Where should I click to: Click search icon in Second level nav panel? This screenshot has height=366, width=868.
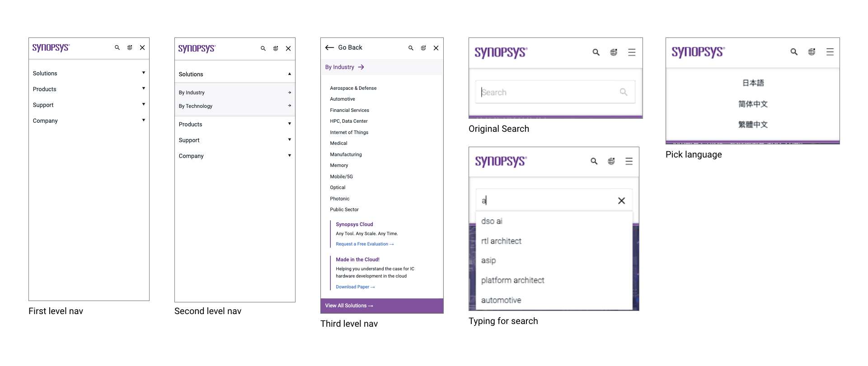click(263, 48)
